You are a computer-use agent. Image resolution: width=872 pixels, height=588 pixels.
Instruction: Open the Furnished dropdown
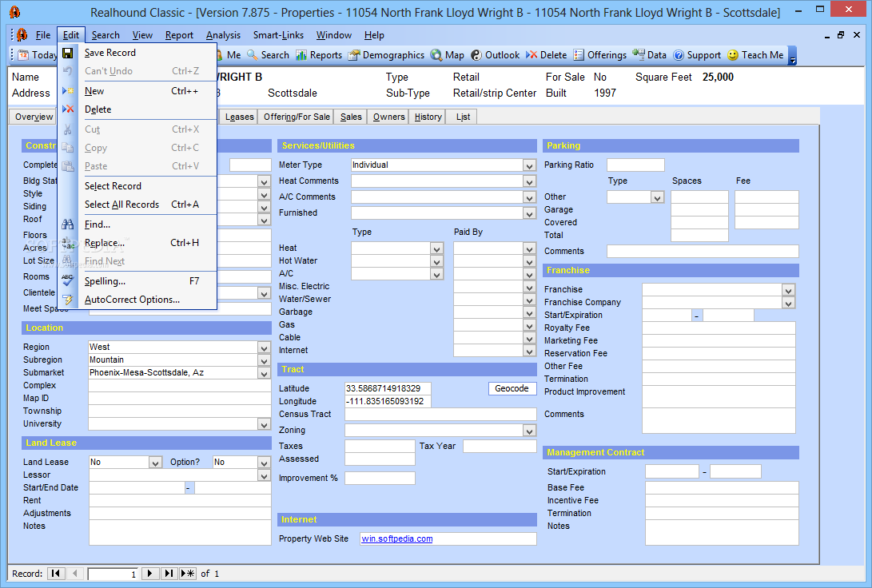[x=529, y=213]
